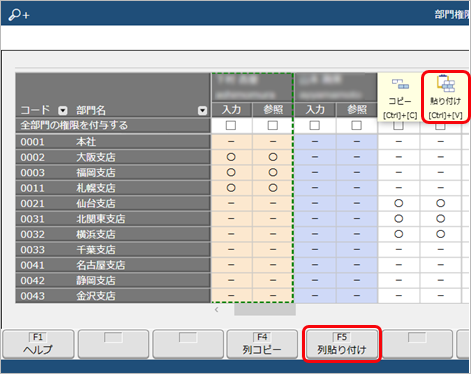The image size is (471, 374).
Task: Toggle 横浜支店 参照 circle for third user
Action: 441,234
